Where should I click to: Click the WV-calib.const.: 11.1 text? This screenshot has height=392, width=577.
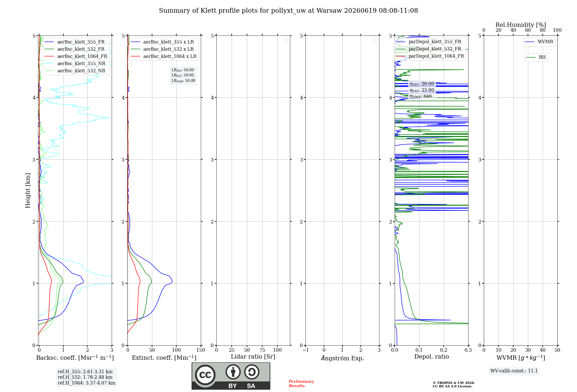(514, 371)
